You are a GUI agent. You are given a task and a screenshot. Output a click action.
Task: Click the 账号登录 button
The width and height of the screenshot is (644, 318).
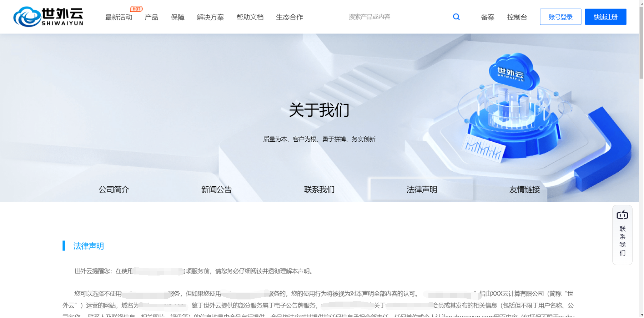pos(561,17)
